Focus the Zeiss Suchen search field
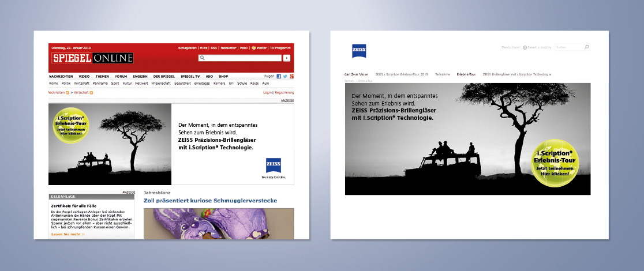644x271 pixels. 572,47
